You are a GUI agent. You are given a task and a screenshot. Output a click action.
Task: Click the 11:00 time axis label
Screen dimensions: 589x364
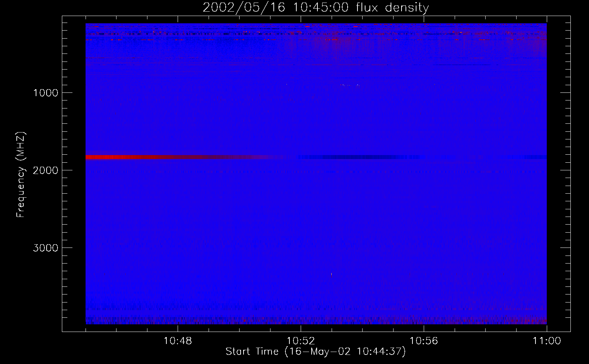click(x=547, y=341)
